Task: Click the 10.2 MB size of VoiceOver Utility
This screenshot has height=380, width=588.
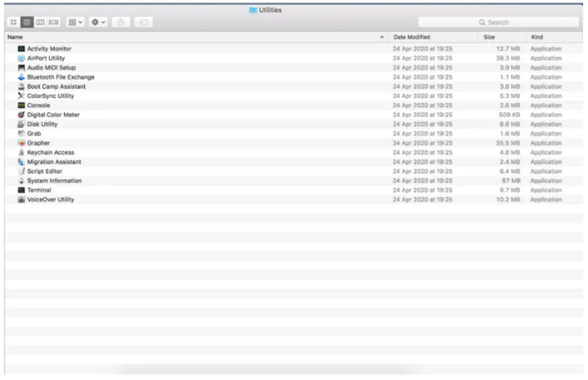Action: (508, 199)
